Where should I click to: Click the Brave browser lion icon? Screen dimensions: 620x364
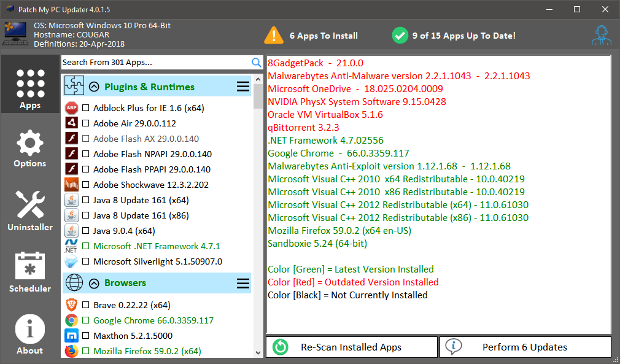tap(71, 305)
